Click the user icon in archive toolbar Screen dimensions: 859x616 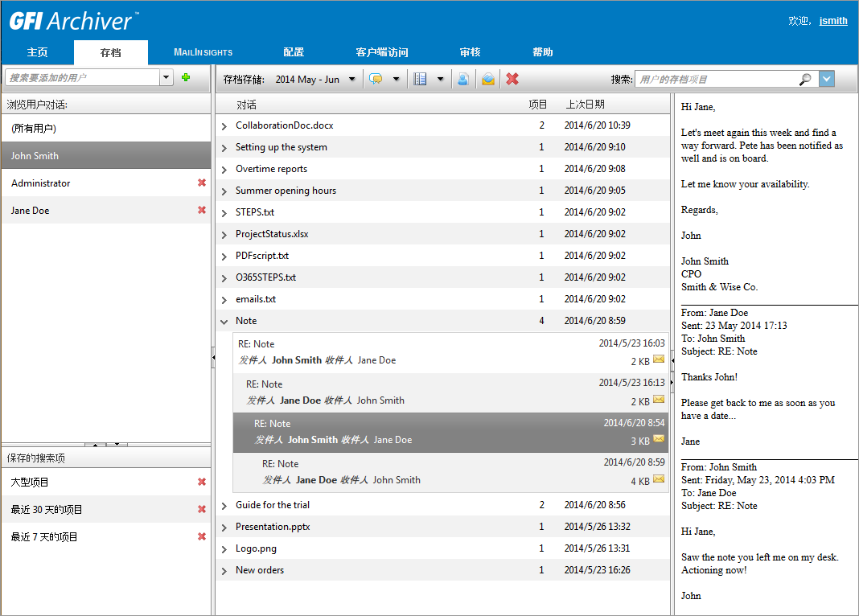tap(462, 79)
